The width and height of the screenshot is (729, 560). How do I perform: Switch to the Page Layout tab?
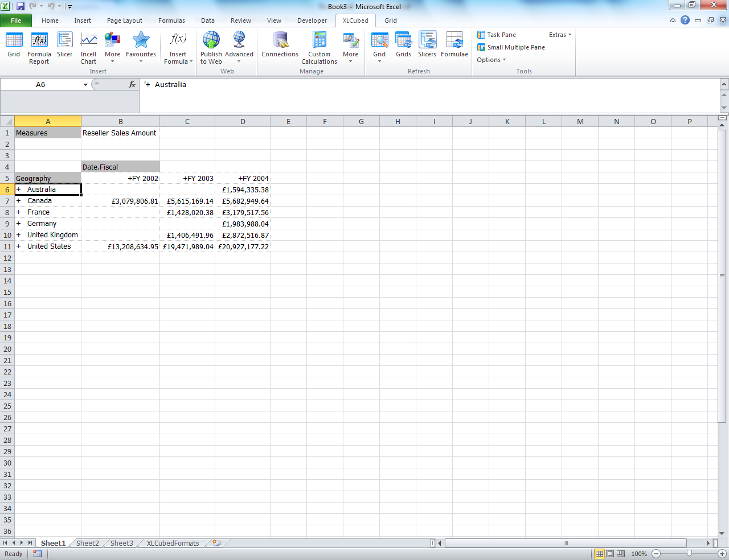(125, 20)
